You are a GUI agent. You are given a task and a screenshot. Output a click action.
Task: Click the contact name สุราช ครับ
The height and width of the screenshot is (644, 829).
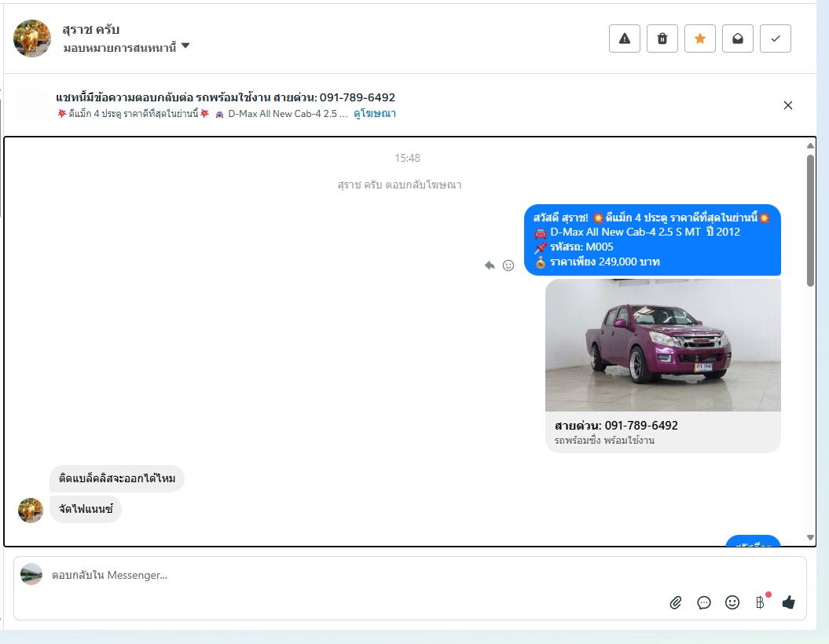[91, 30]
